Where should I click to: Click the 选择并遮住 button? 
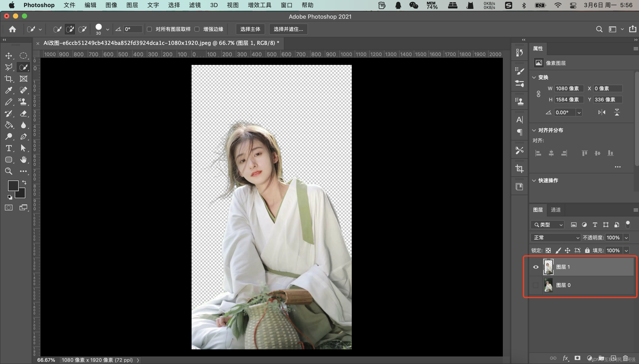pos(288,29)
